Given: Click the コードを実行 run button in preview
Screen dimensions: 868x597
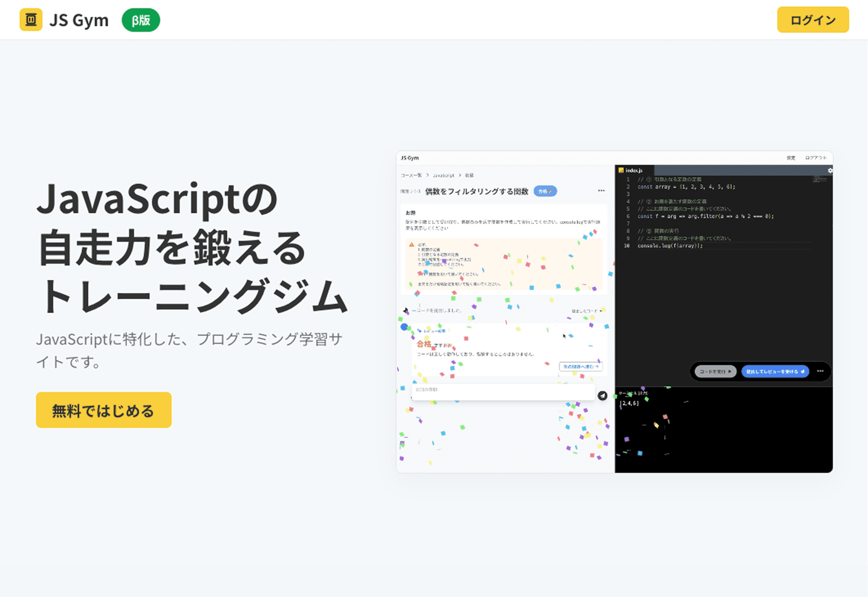Looking at the screenshot, I should click(x=715, y=371).
